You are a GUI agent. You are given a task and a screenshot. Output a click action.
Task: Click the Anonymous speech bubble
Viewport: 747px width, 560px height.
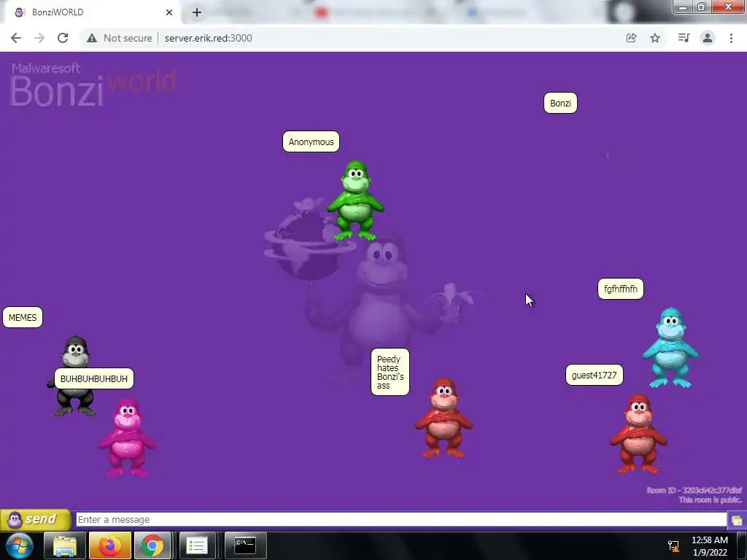(x=311, y=142)
